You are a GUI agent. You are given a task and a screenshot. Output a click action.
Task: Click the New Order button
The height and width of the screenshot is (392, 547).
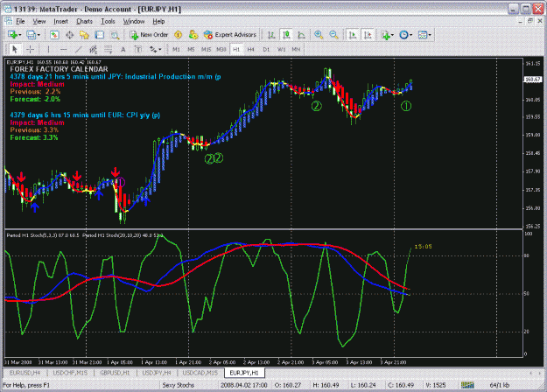pyautogui.click(x=149, y=34)
